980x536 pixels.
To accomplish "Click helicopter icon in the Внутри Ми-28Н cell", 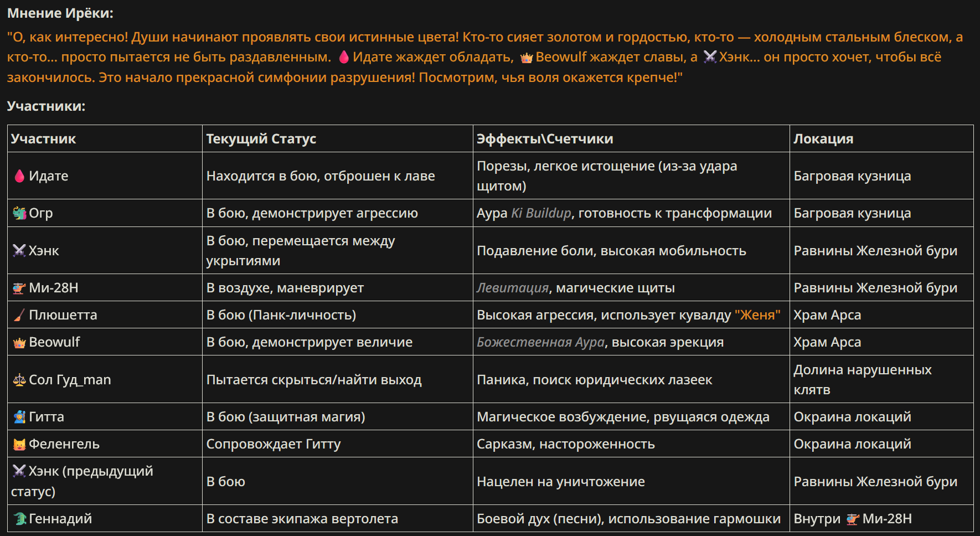I will [x=853, y=519].
